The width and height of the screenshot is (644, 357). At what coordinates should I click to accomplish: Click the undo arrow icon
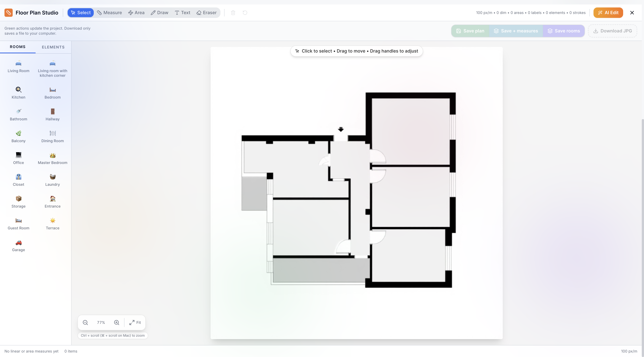click(245, 13)
